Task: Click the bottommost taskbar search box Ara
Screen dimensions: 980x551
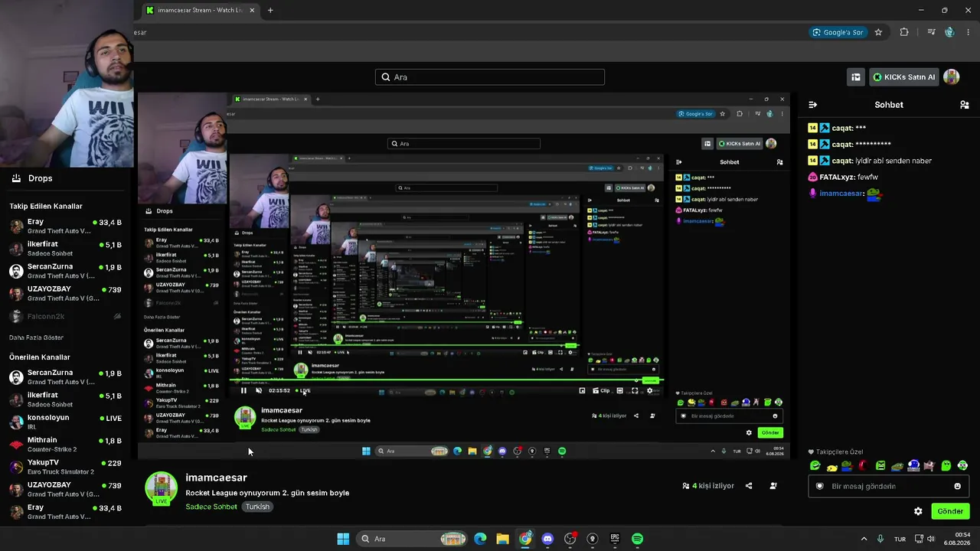Action: 413,539
